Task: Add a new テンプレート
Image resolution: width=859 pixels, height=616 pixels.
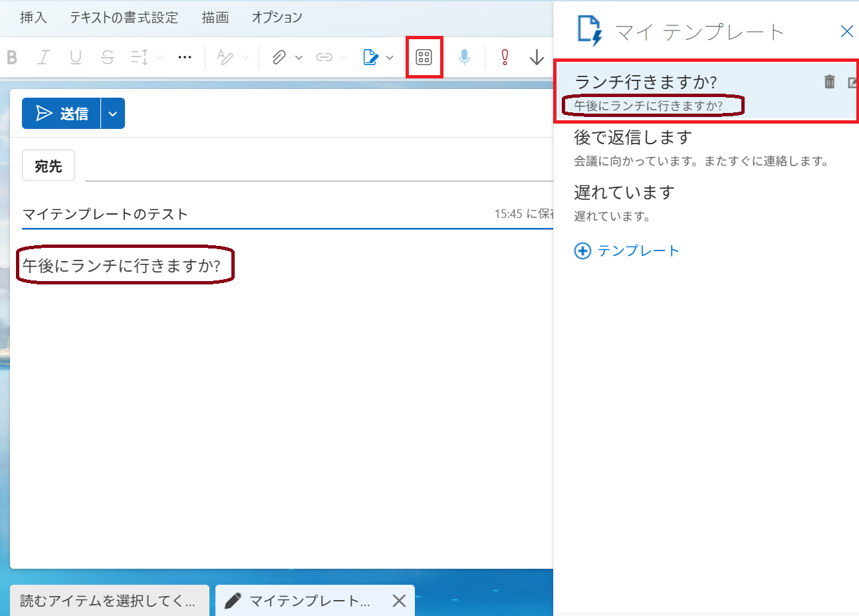Action: (626, 251)
